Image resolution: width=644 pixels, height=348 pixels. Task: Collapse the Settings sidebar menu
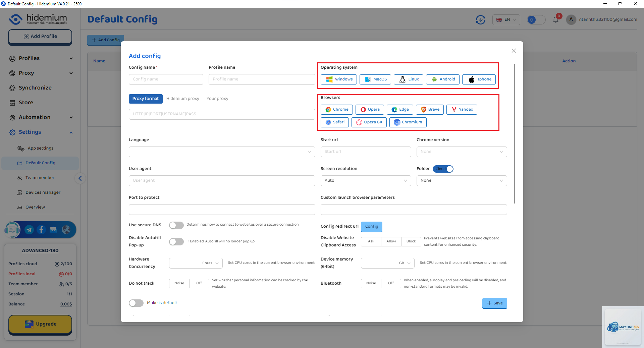pos(40,132)
